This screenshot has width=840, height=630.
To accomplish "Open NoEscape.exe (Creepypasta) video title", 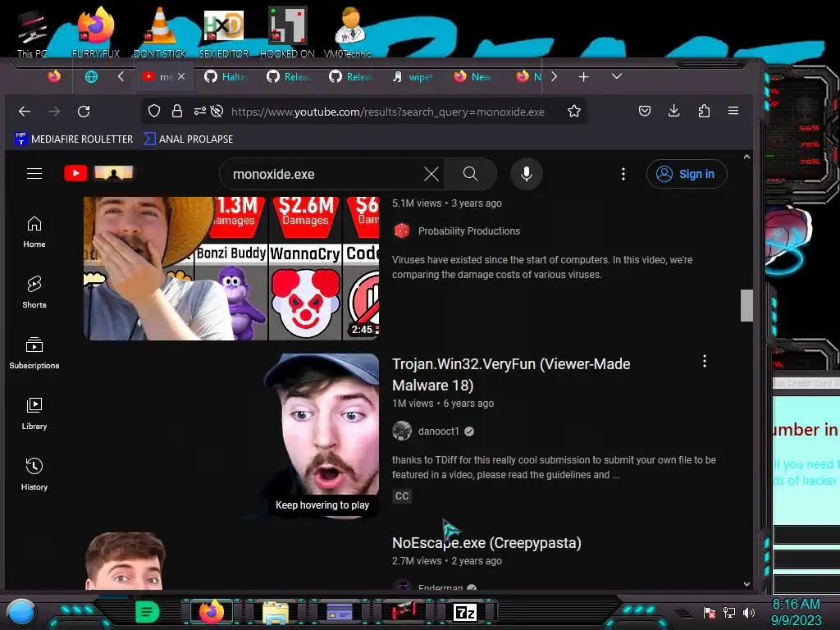I will tap(486, 543).
